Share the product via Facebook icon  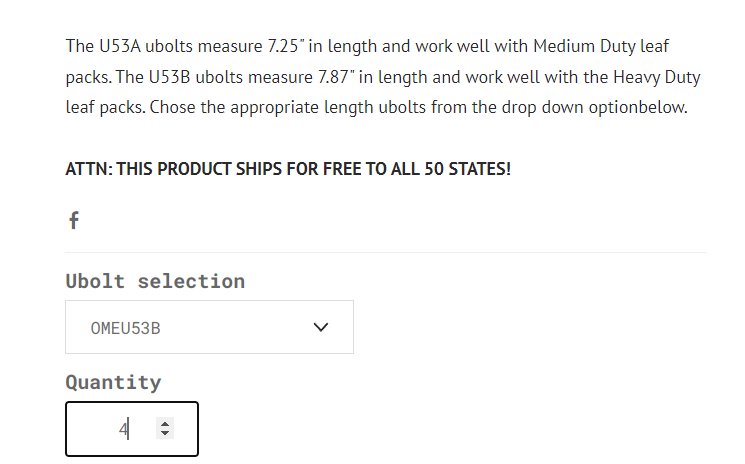click(x=74, y=220)
